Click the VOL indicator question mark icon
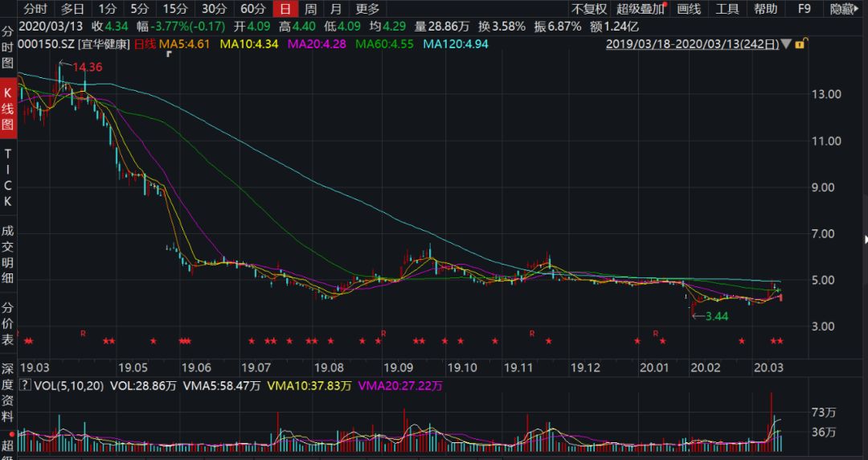This screenshot has width=868, height=460. (24, 386)
